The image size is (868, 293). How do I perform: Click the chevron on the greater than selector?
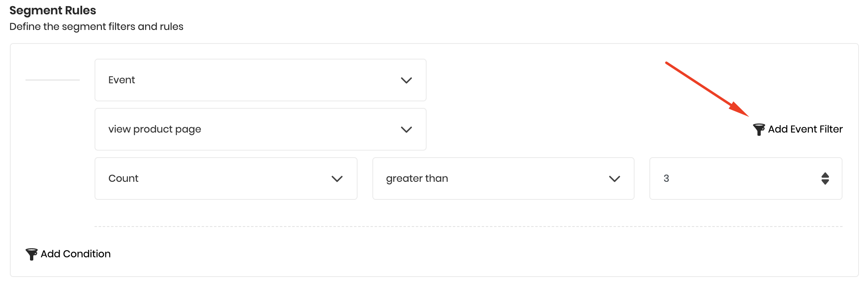(x=615, y=179)
